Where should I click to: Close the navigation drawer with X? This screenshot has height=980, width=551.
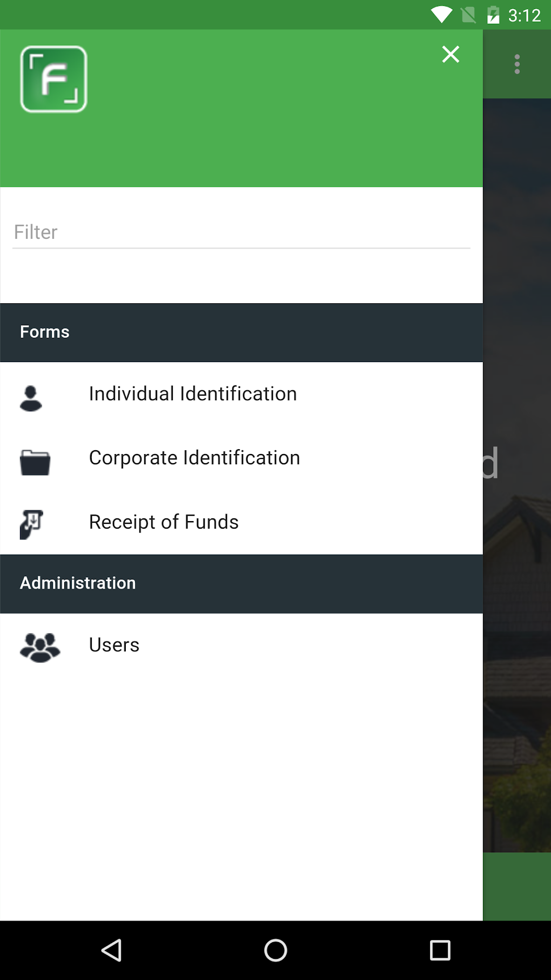(x=450, y=55)
